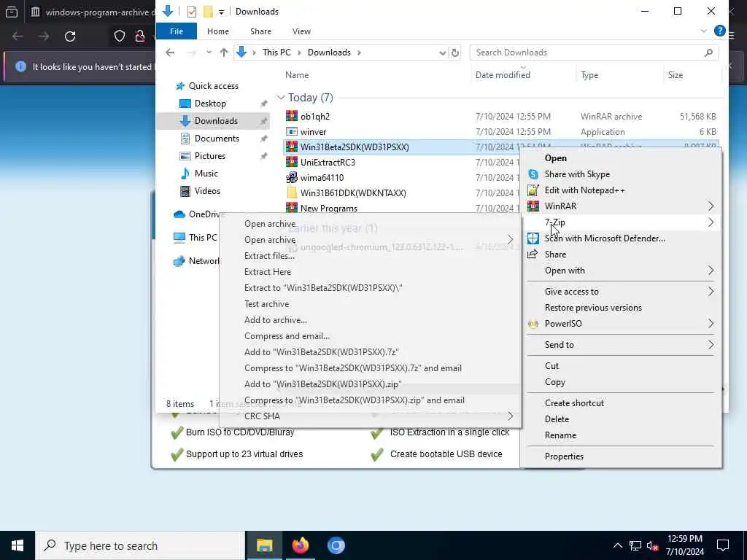
Task: Click Downloads in the address breadcrumb
Action: click(329, 52)
